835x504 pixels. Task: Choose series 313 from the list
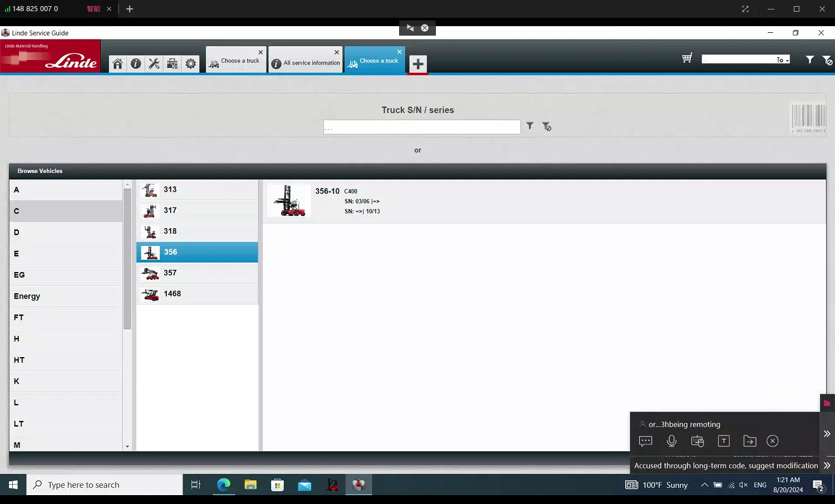(x=198, y=190)
